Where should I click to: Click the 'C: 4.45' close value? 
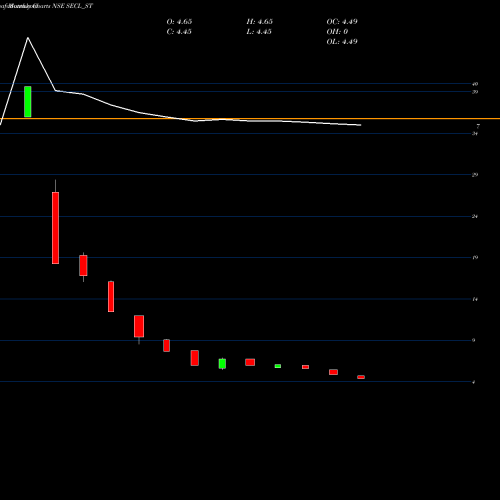(x=179, y=32)
